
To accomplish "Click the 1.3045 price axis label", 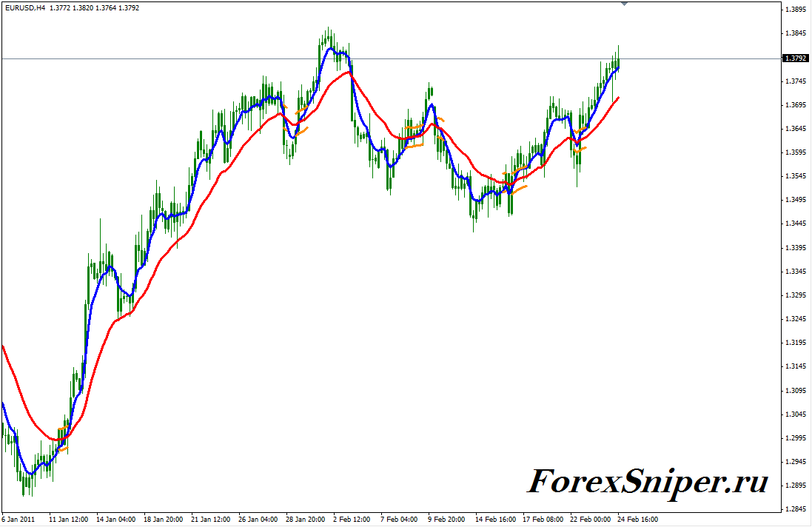I will pyautogui.click(x=795, y=414).
